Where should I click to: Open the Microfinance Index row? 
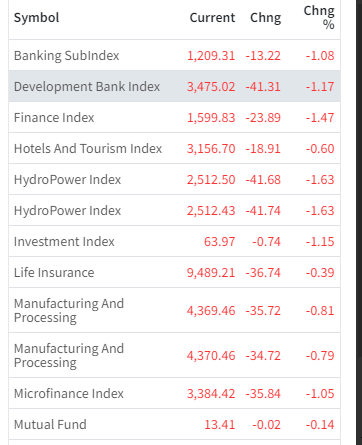(x=174, y=393)
